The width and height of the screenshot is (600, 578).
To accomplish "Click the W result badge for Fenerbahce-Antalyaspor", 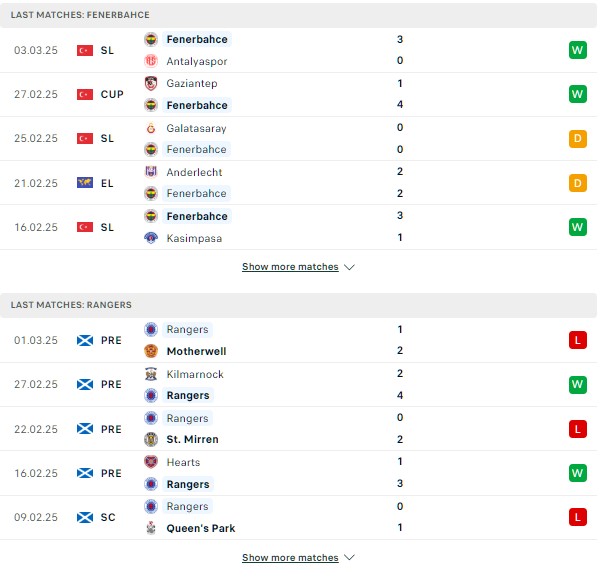I will 577,50.
